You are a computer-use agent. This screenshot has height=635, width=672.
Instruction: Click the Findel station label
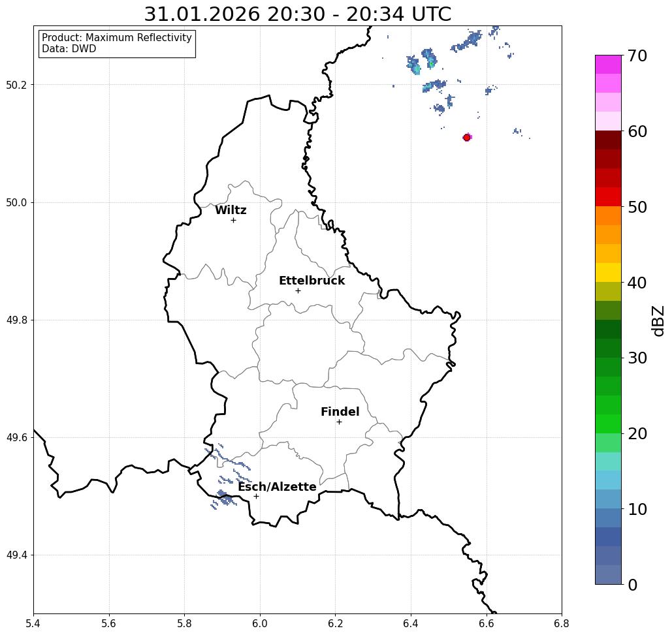coord(340,412)
